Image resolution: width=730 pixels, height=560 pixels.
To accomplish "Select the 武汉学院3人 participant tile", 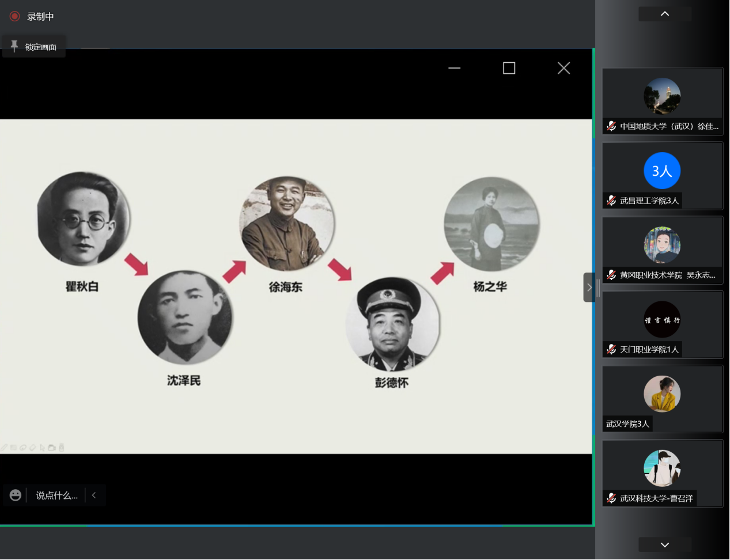I will pyautogui.click(x=662, y=399).
